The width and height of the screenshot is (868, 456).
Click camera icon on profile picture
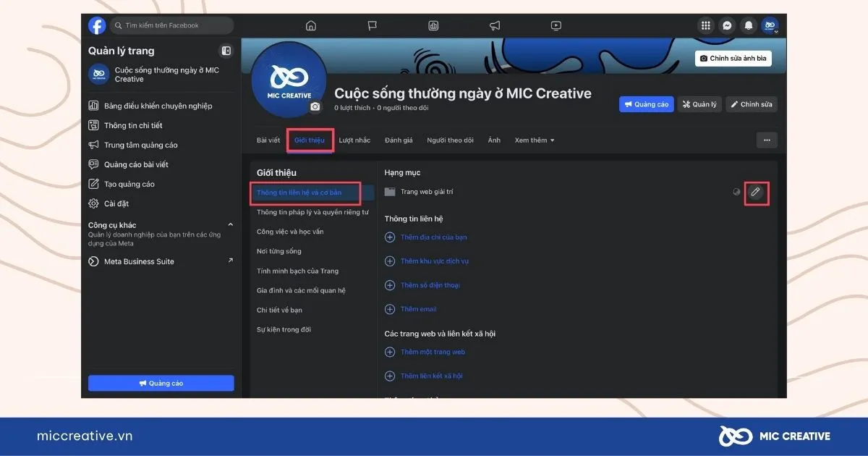[x=315, y=106]
